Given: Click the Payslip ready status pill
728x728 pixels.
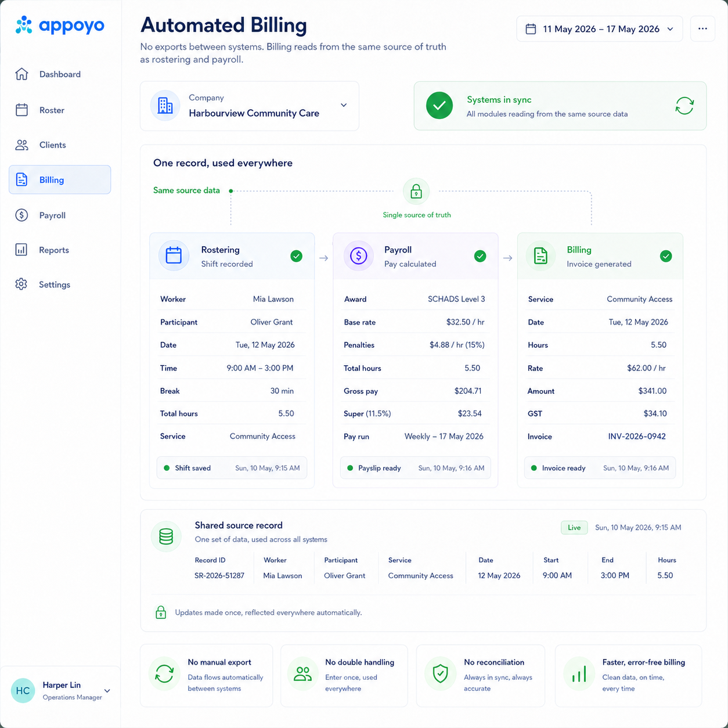Looking at the screenshot, I should (x=415, y=468).
